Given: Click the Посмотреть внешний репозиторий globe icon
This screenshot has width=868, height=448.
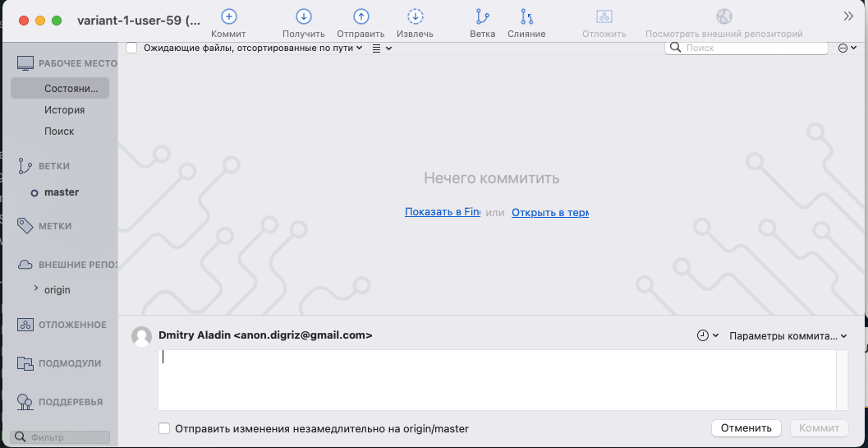Looking at the screenshot, I should pyautogui.click(x=724, y=16).
